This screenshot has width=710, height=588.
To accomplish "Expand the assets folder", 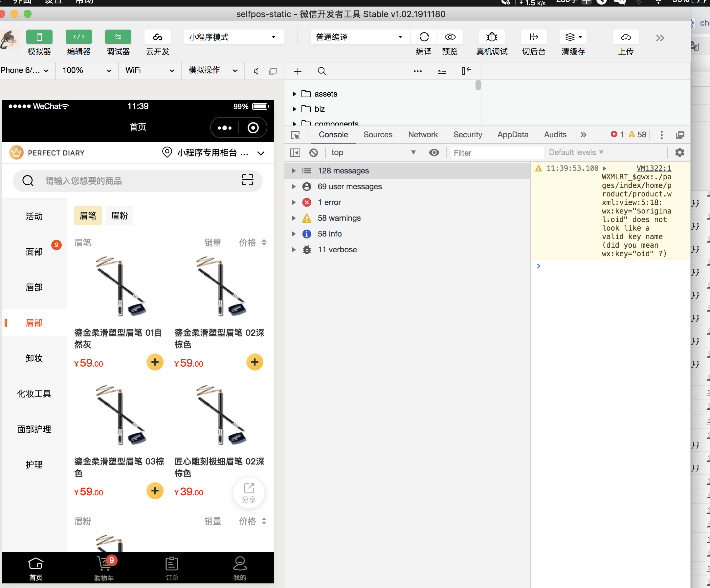I will pyautogui.click(x=294, y=94).
